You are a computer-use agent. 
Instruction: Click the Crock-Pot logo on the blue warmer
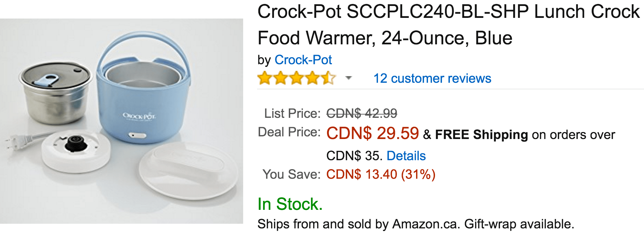click(139, 116)
